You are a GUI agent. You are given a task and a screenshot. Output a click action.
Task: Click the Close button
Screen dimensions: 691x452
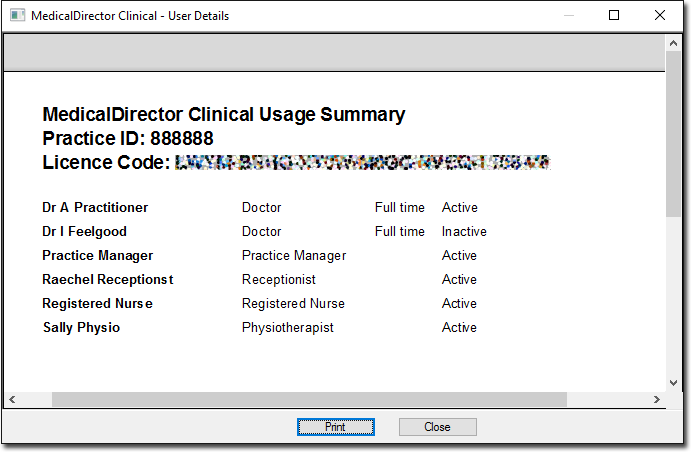pyautogui.click(x=438, y=427)
